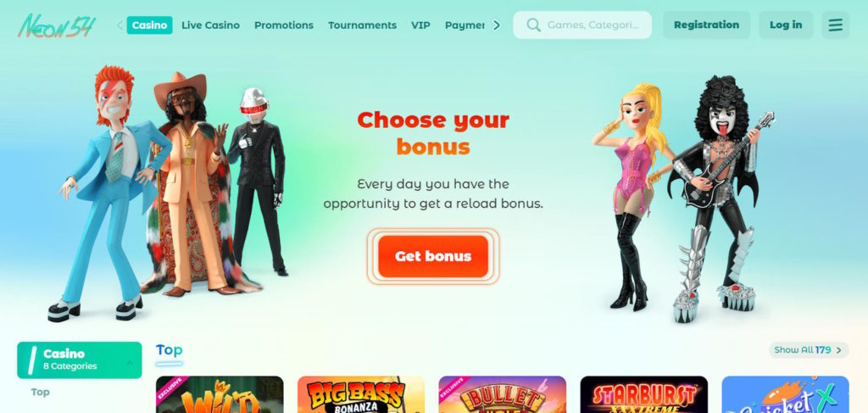Viewport: 868px width, 413px height.
Task: Click the search magnifier icon
Action: (x=534, y=25)
